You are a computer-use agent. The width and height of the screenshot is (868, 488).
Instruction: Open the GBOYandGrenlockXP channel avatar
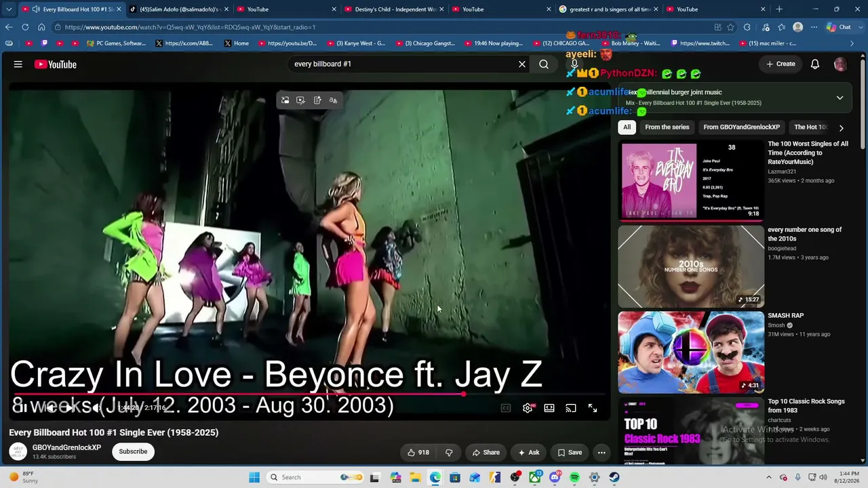click(x=18, y=451)
